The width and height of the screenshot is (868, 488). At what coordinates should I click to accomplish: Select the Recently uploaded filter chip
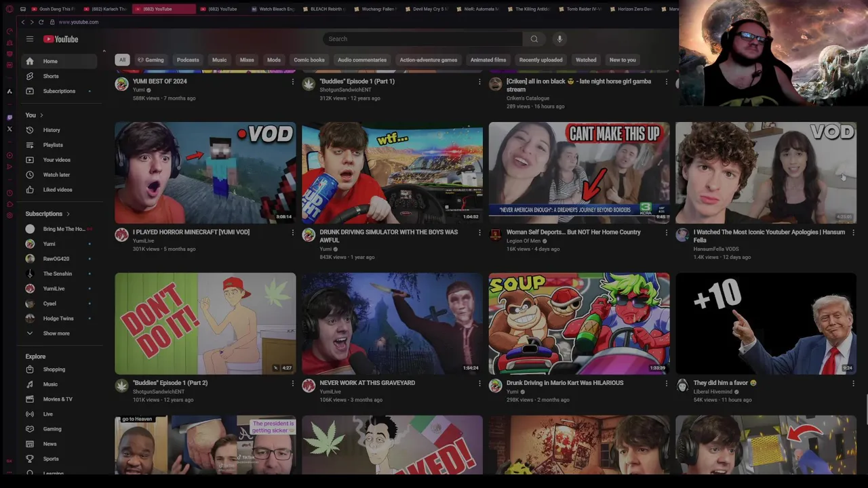540,60
